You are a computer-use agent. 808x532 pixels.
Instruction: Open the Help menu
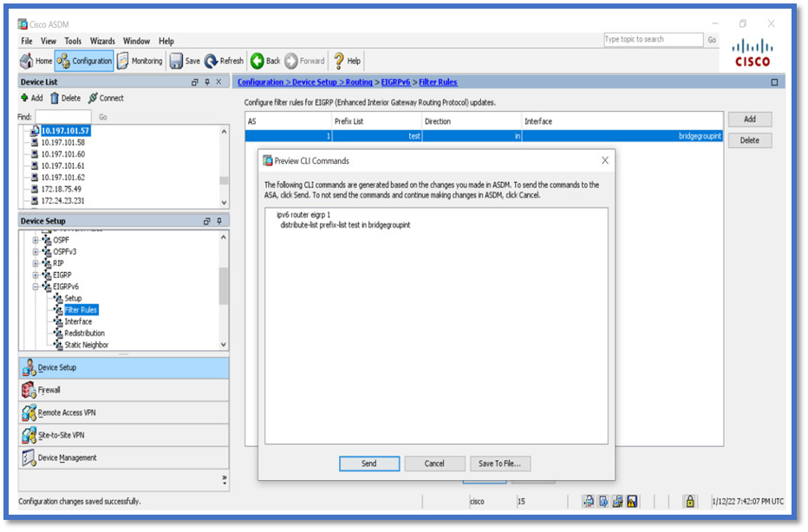pos(166,42)
